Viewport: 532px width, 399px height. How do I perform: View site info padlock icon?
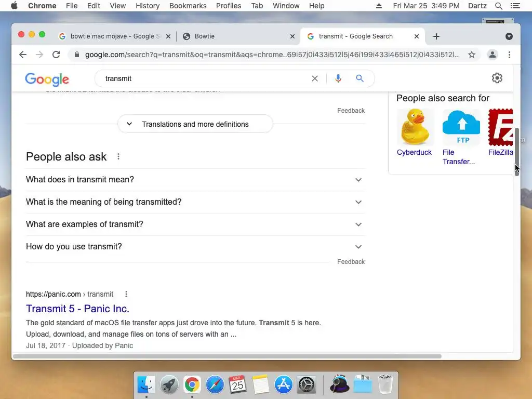click(x=77, y=55)
